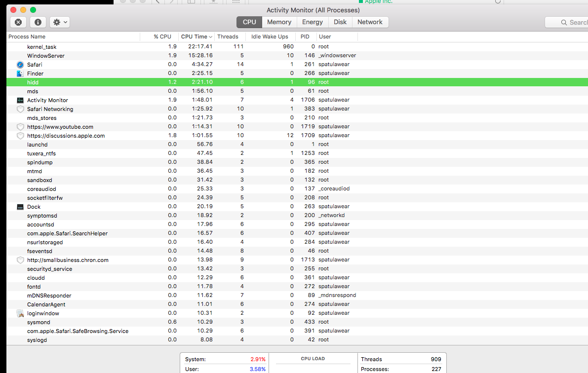Click the loginwindow process icon
This screenshot has height=373, width=588.
coord(20,313)
